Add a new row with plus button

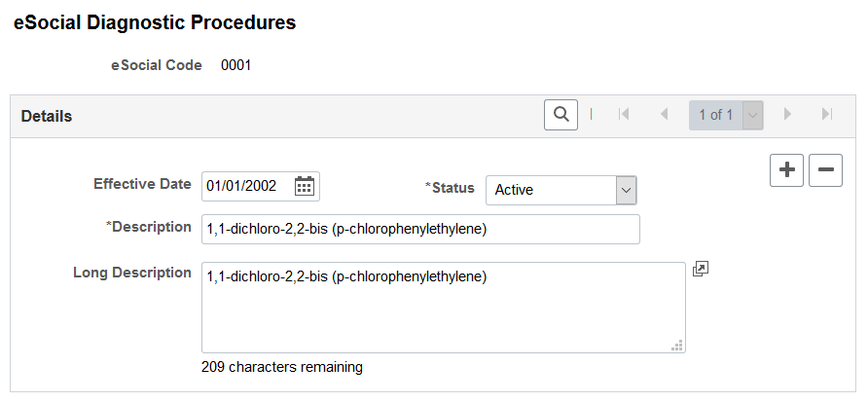pos(786,170)
